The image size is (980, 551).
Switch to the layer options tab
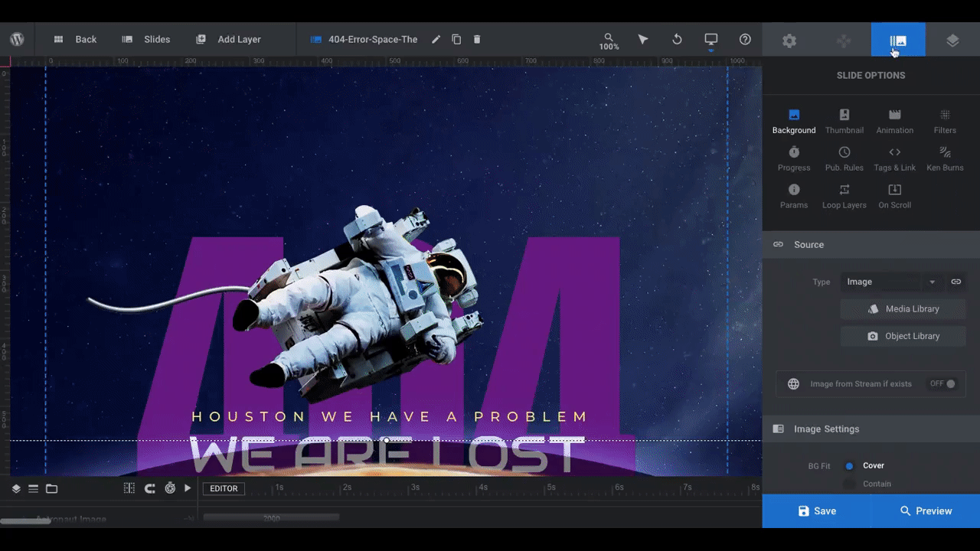pyautogui.click(x=952, y=41)
